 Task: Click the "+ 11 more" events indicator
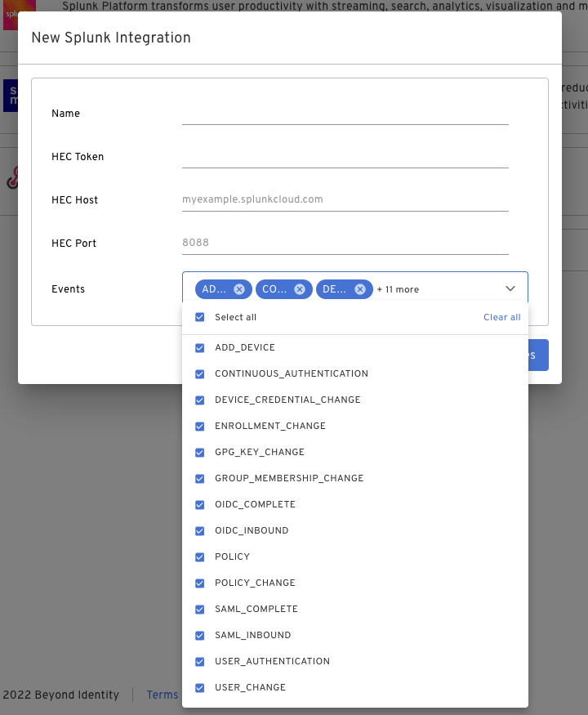coord(398,289)
